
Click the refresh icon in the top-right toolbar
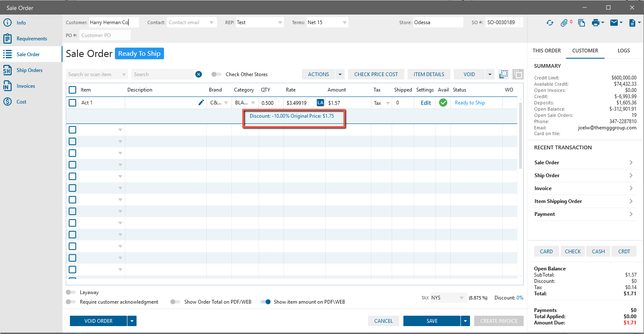550,23
